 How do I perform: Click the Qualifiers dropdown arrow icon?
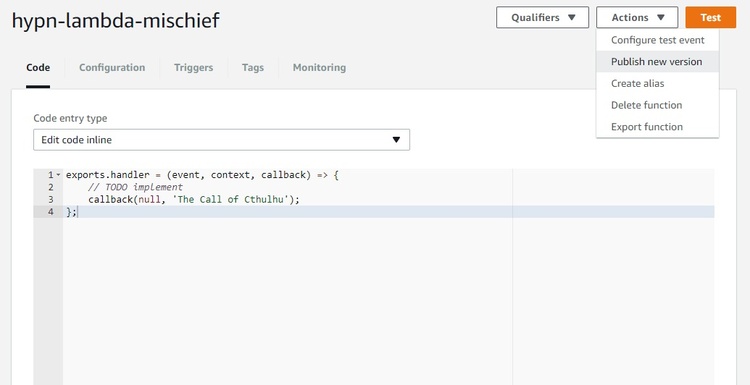(x=572, y=18)
